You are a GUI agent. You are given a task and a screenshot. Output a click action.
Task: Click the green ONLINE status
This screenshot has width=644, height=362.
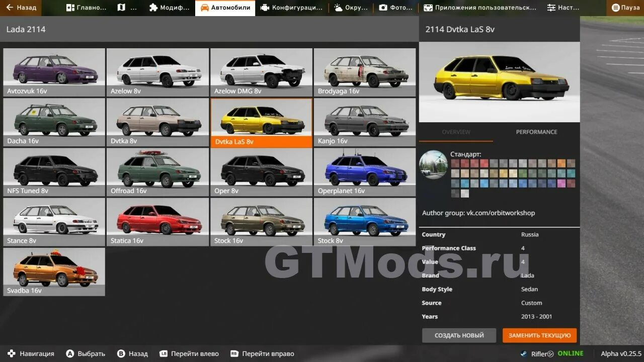[x=570, y=353]
